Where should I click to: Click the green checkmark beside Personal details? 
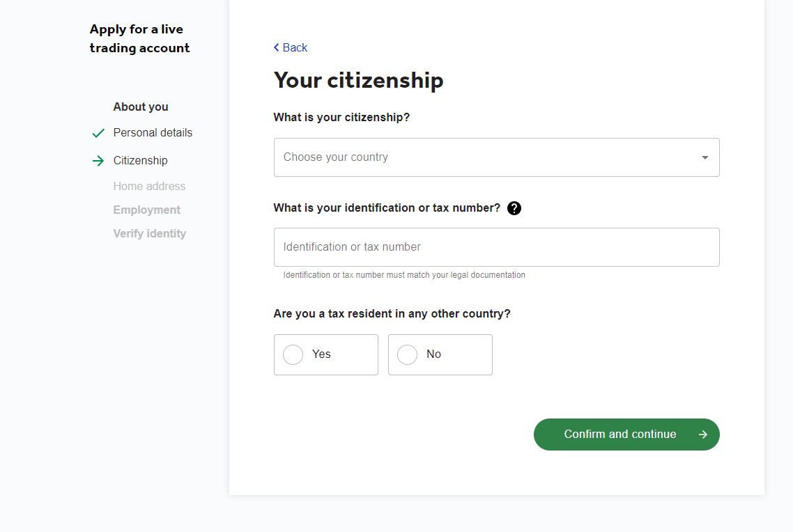(x=98, y=133)
